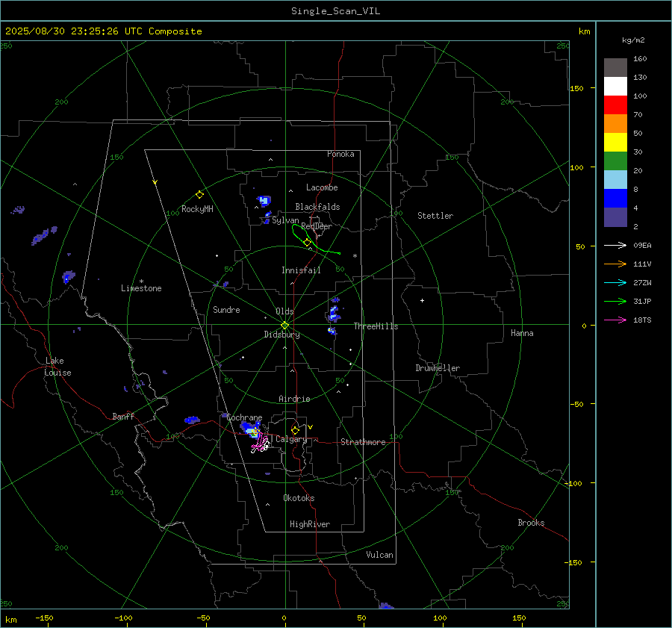Click the Lacombe label
672x628 pixels.
click(x=322, y=187)
